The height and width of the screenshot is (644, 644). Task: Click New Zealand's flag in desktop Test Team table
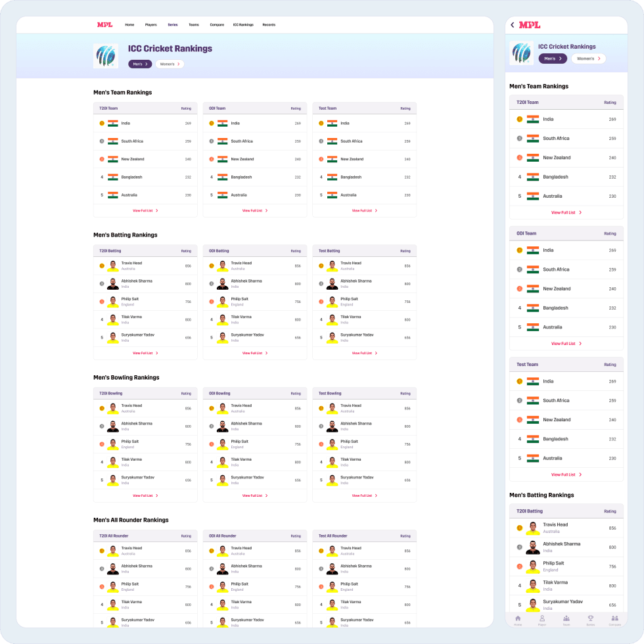point(333,159)
